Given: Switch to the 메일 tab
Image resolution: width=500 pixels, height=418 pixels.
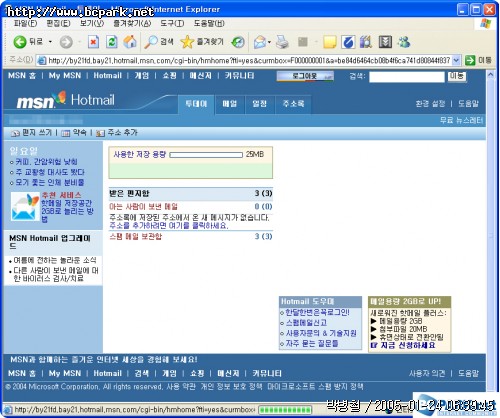Looking at the screenshot, I should [230, 104].
